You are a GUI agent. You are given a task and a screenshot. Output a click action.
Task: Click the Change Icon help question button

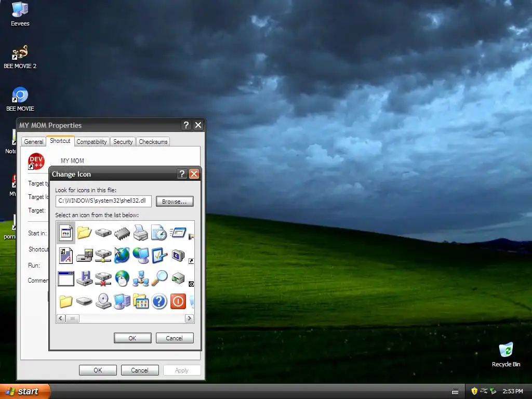[182, 174]
